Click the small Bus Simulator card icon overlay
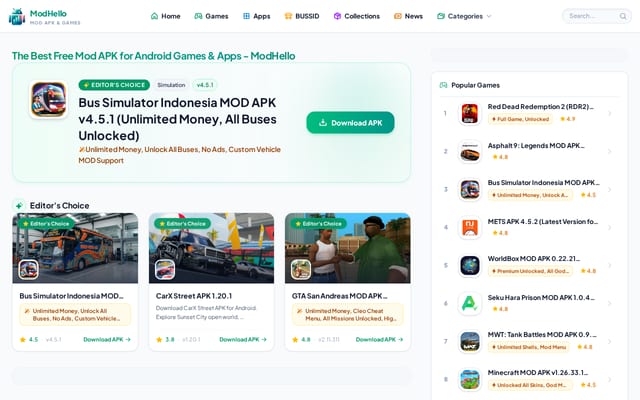 (29, 269)
